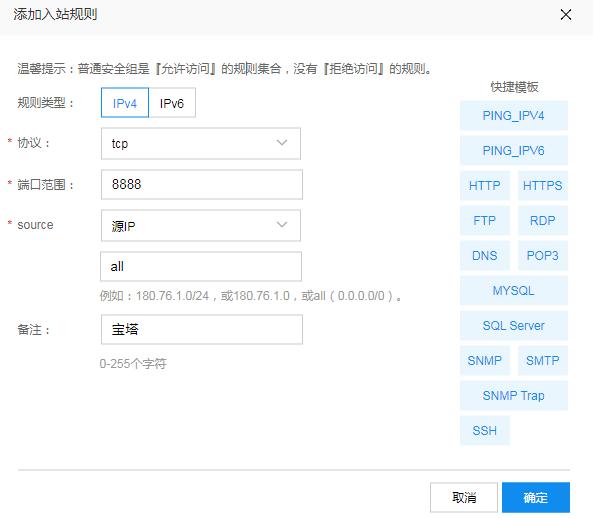Apply the SNMP Trap quick template
This screenshot has height=518, width=593.
[x=514, y=395]
